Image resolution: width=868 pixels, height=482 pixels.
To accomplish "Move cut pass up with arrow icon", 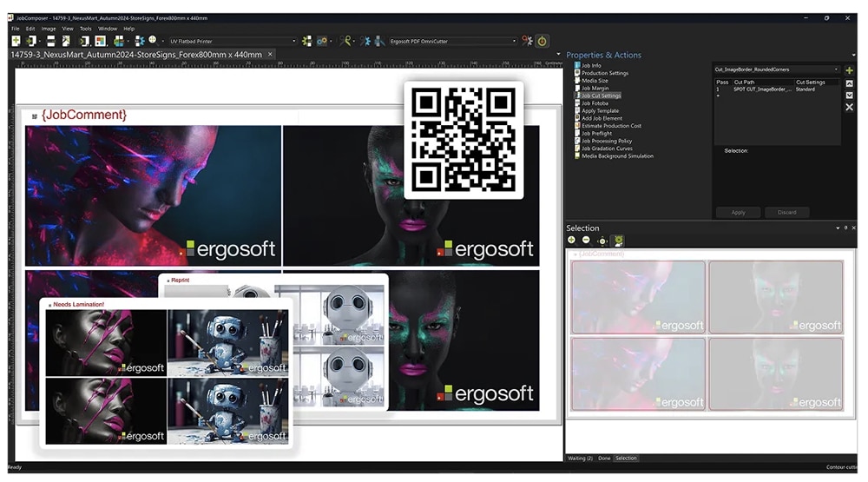I will pyautogui.click(x=849, y=83).
